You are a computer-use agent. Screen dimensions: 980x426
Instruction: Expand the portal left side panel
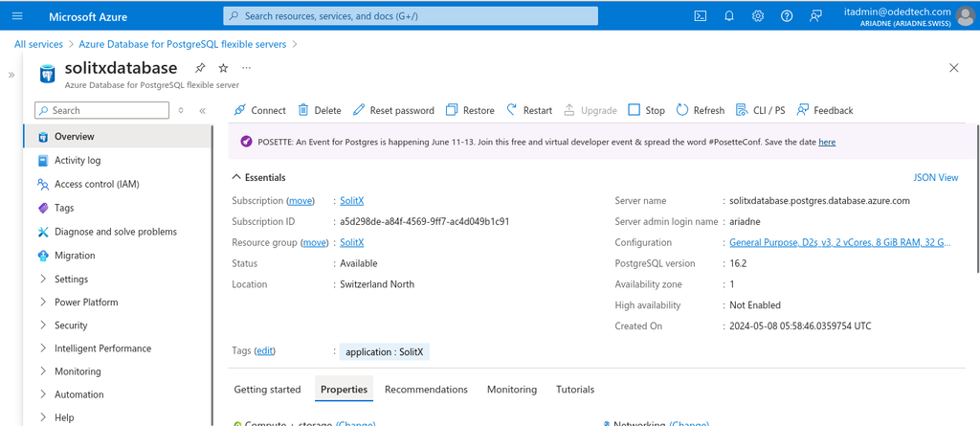click(x=11, y=75)
